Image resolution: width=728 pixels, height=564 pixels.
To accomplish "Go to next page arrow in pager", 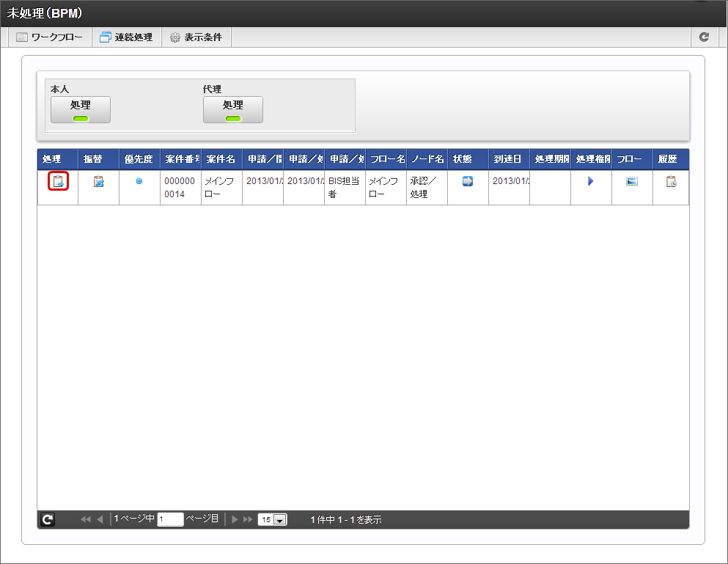I will pyautogui.click(x=235, y=519).
